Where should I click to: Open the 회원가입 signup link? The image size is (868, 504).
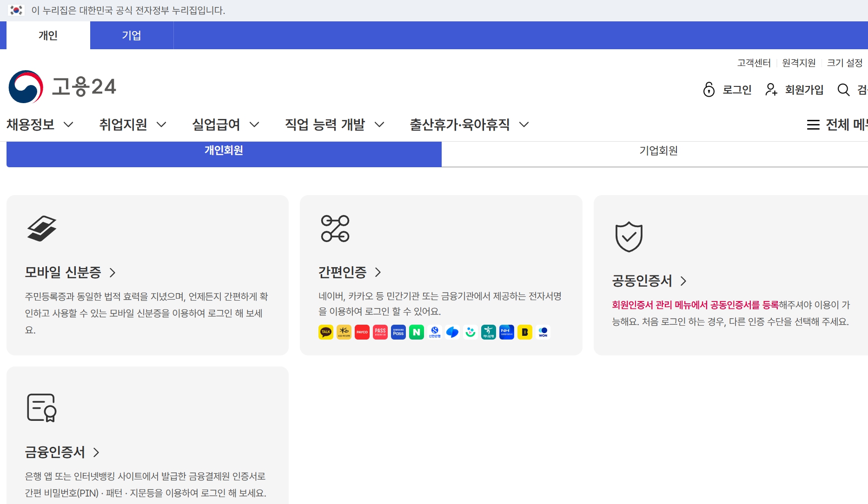803,90
